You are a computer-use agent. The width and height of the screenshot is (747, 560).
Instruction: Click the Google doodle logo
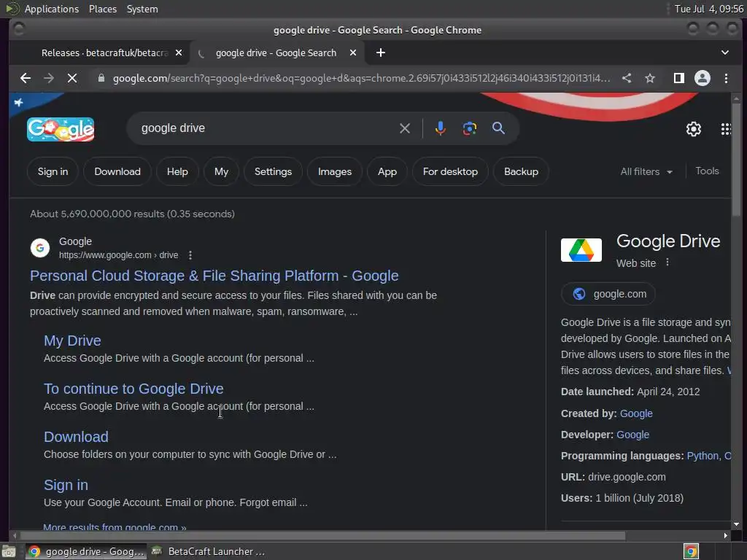[x=61, y=129]
